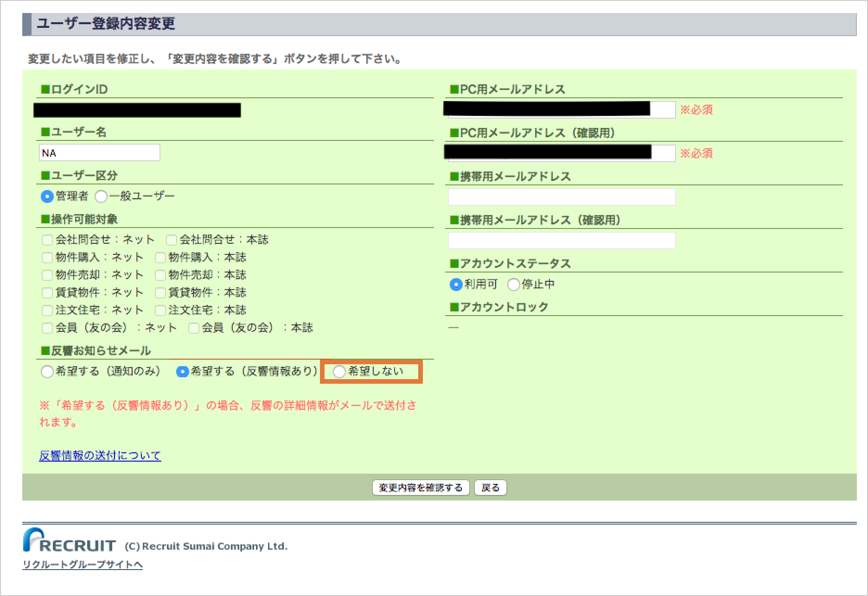Check 物件購入:ネット checkbox
Image resolution: width=868 pixels, height=596 pixels.
click(47, 257)
